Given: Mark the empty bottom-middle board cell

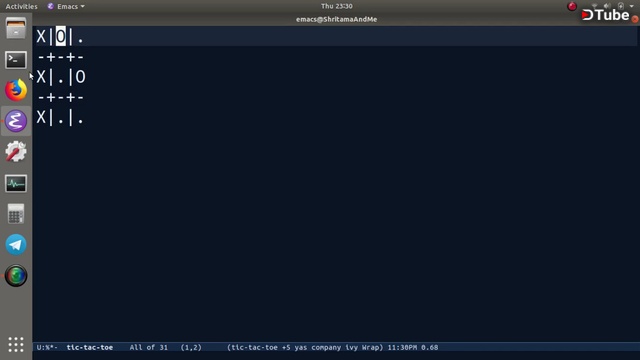Looking at the screenshot, I should (x=60, y=118).
